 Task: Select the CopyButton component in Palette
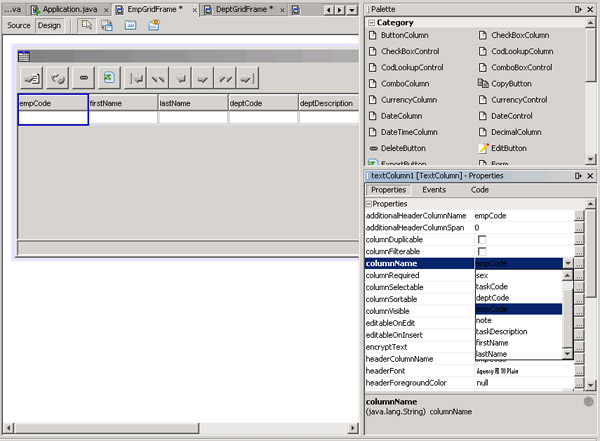[512, 83]
